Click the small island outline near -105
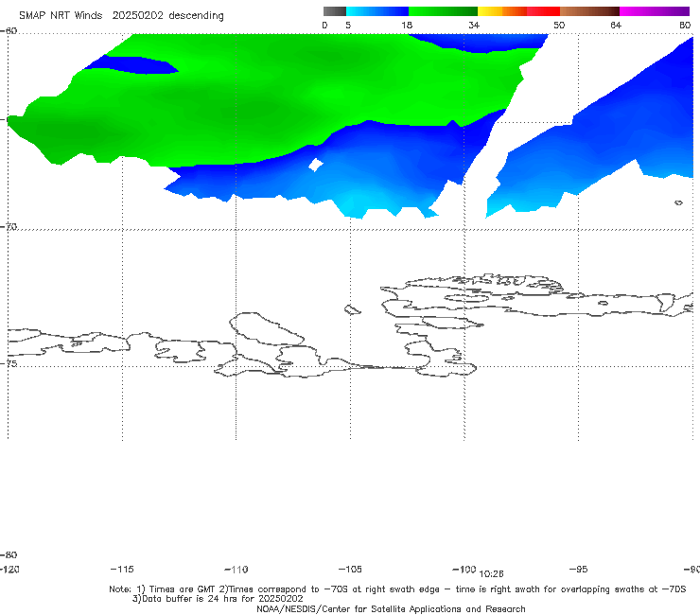Viewport: 700px width, 615px height. click(x=352, y=309)
